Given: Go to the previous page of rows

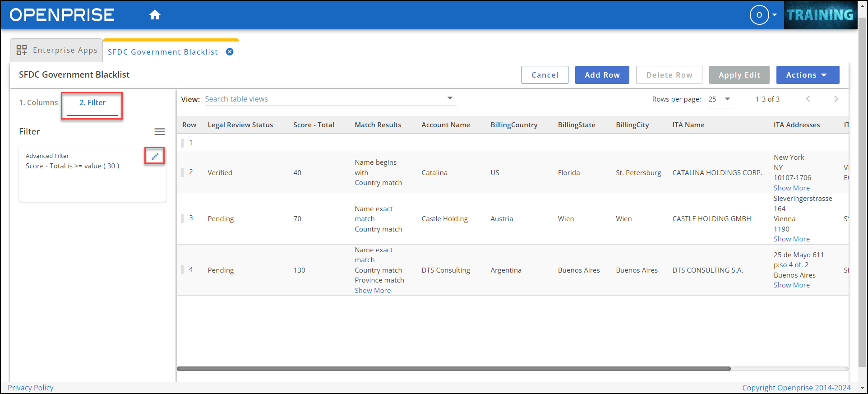Looking at the screenshot, I should click(x=808, y=99).
